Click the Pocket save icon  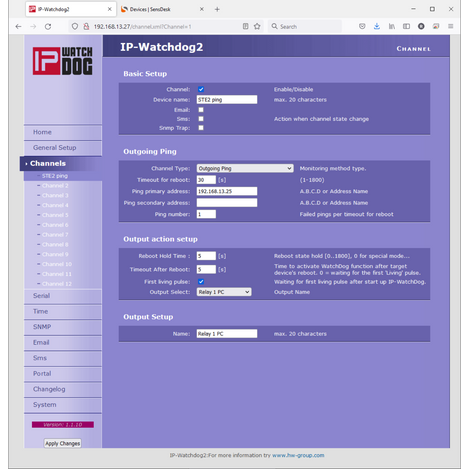tap(362, 26)
